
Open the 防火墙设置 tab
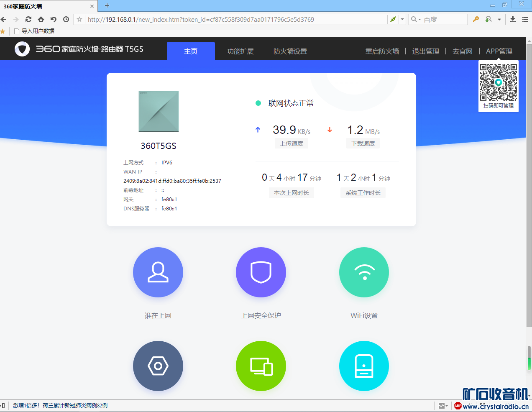[290, 51]
